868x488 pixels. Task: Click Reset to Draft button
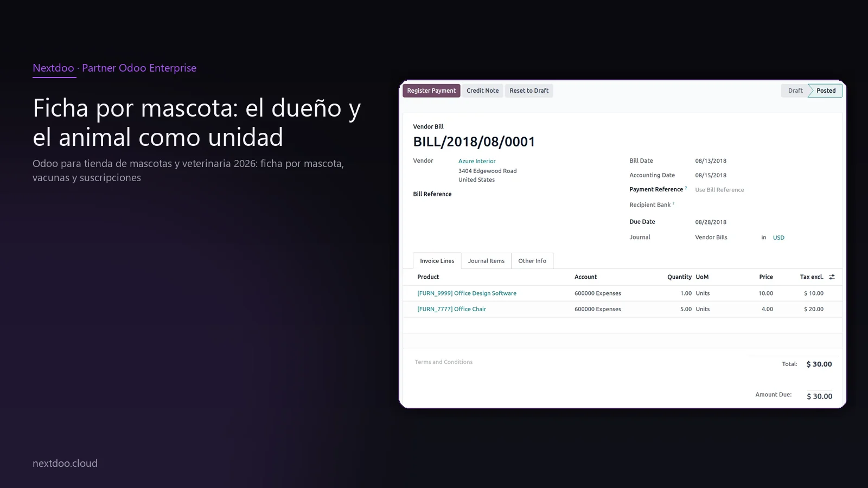pyautogui.click(x=529, y=91)
